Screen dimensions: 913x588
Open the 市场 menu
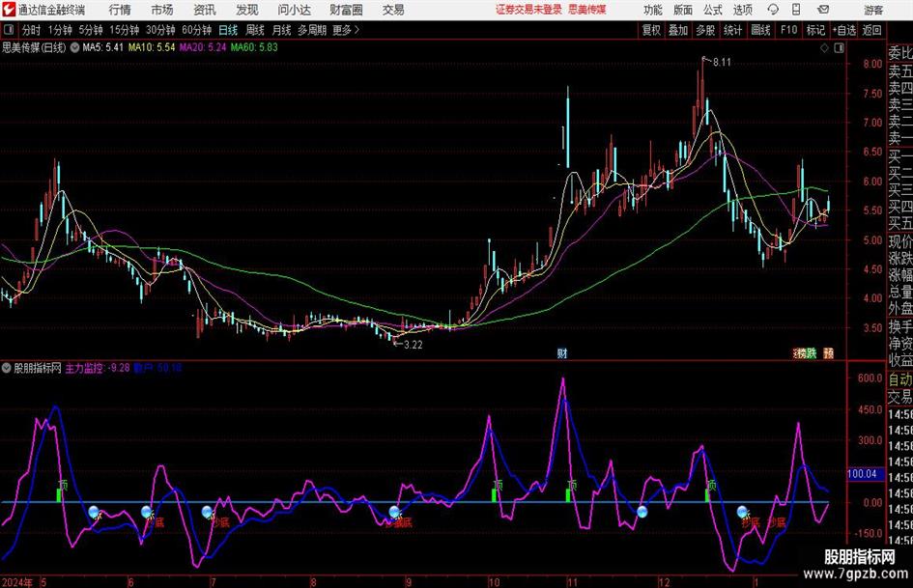[162, 10]
